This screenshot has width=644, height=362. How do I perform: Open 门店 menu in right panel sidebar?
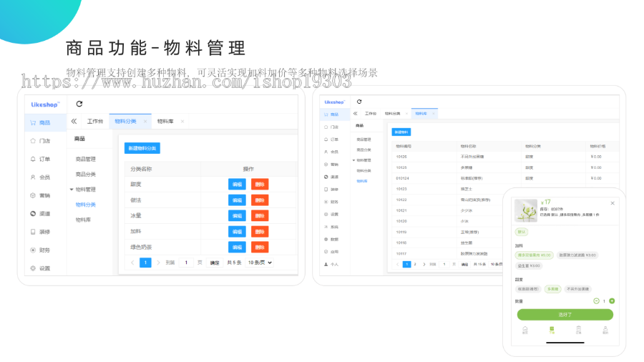click(x=331, y=127)
